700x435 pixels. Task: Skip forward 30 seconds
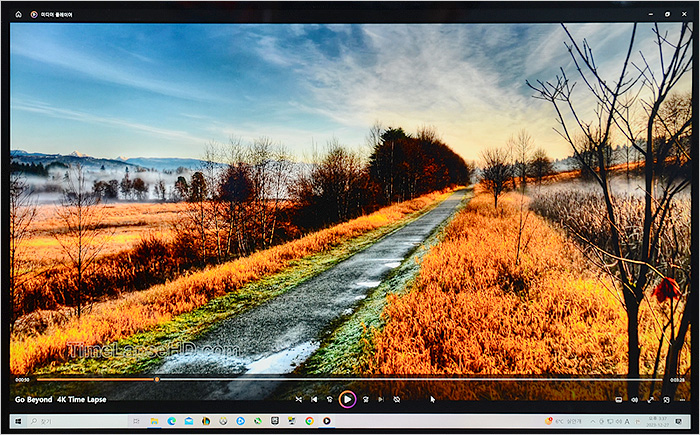coord(365,399)
